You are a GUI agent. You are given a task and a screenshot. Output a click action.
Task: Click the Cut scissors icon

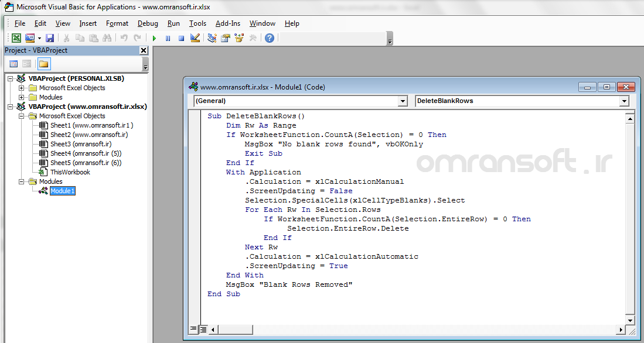tap(66, 38)
